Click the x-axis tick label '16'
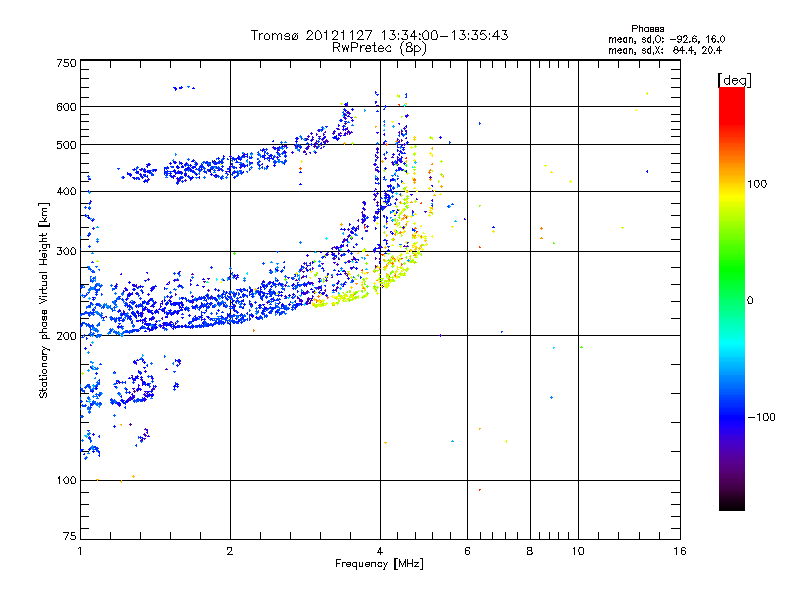The height and width of the screenshot is (600, 800). (680, 551)
